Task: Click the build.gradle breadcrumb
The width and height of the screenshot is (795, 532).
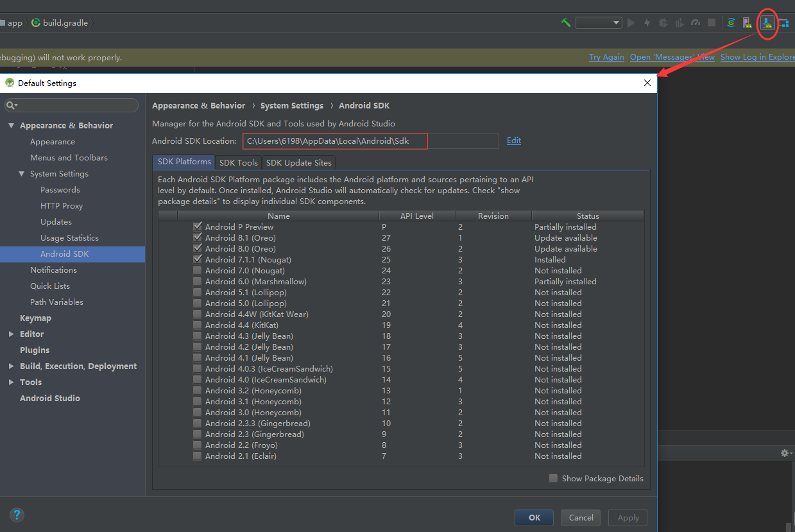Action: pos(60,22)
